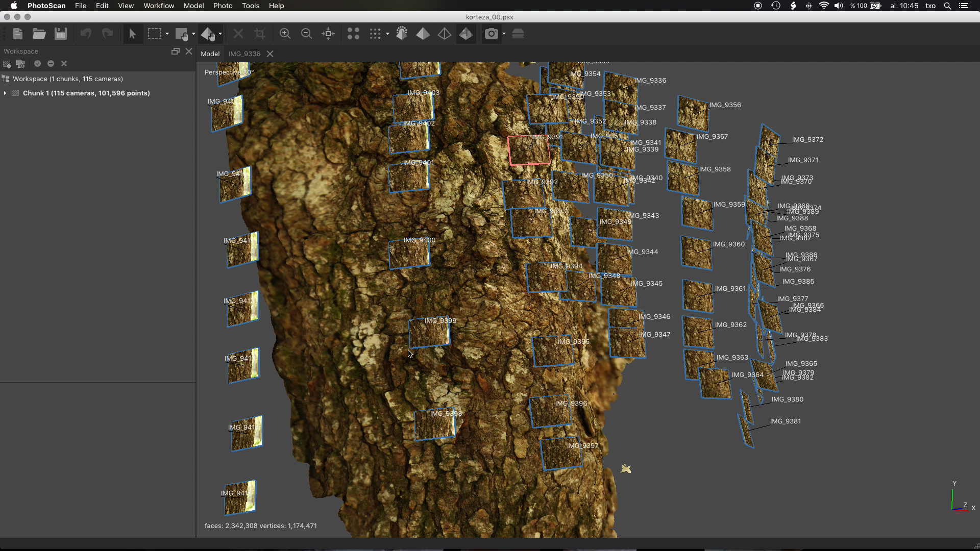Enable cameras with the check icon
This screenshot has height=551, width=980.
[x=37, y=64]
